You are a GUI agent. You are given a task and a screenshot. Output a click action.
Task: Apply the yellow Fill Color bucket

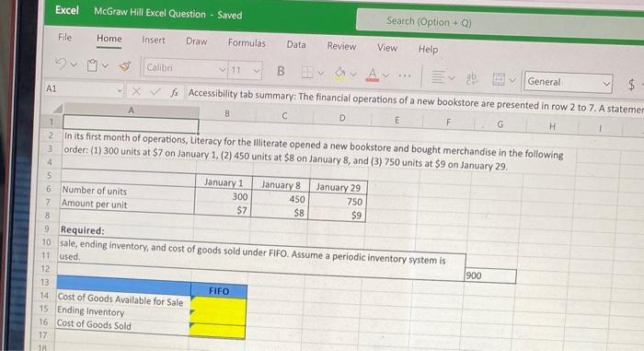339,74
